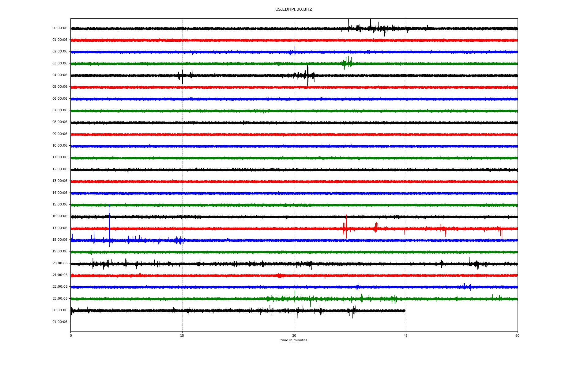Click the black event near 30 min on the 04:00:06 trace
Image resolution: width=588 pixels, height=368 pixels.
[307, 75]
